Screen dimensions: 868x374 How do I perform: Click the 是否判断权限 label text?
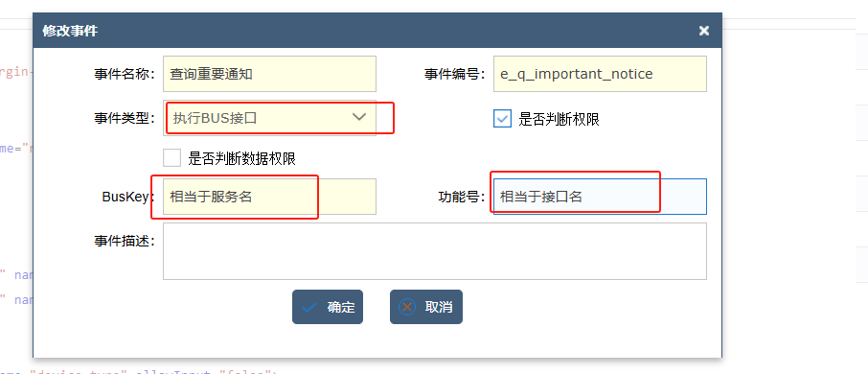(560, 119)
